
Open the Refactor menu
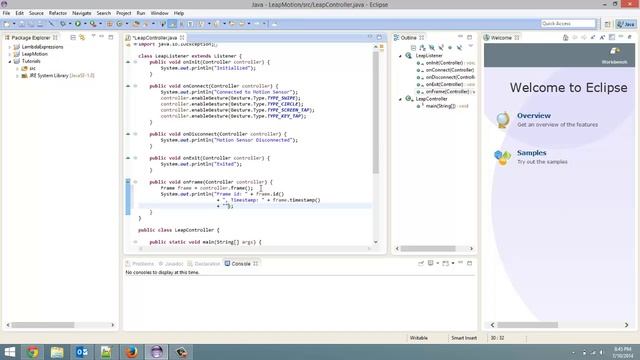pos(58,13)
